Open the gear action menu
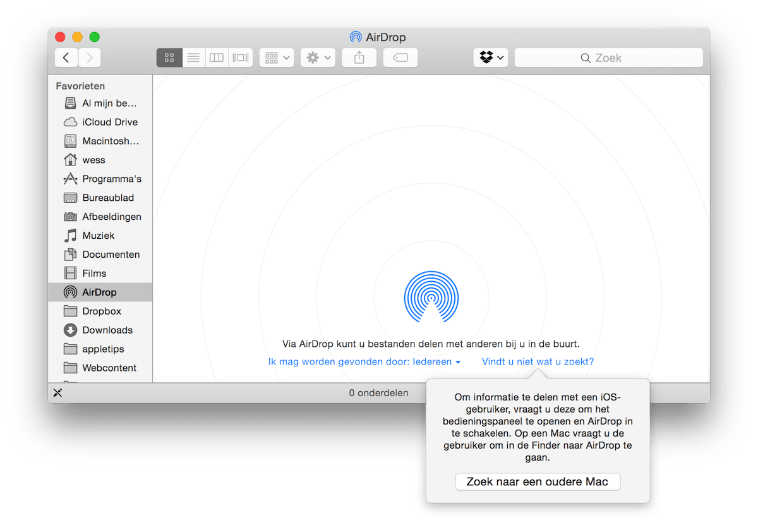This screenshot has height=532, width=758. pyautogui.click(x=318, y=57)
